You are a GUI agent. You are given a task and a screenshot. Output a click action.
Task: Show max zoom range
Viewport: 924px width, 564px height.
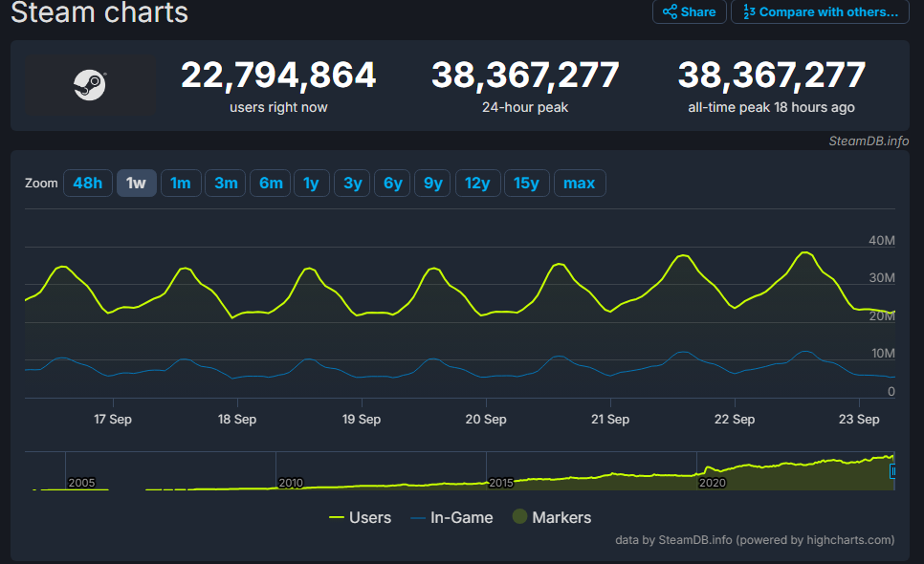coord(580,184)
